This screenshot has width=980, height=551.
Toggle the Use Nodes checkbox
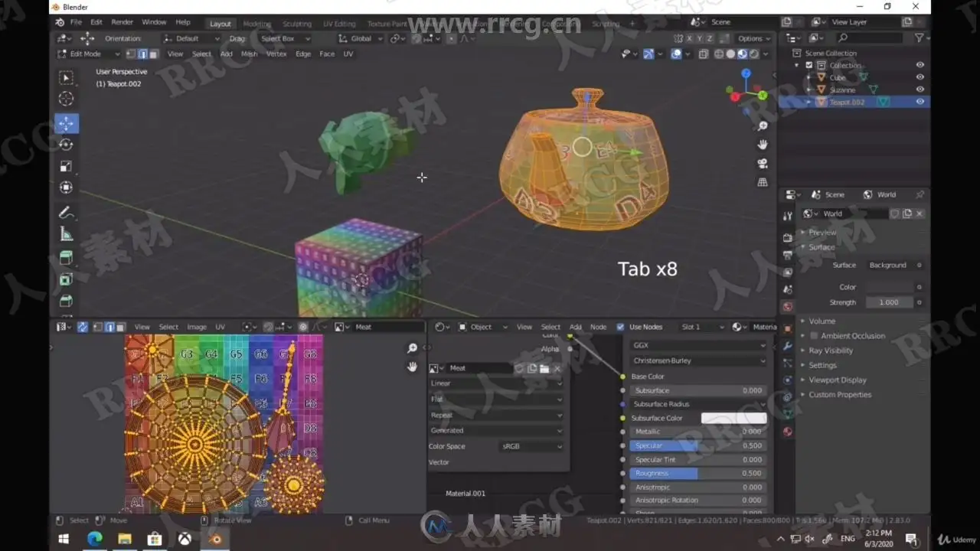621,327
